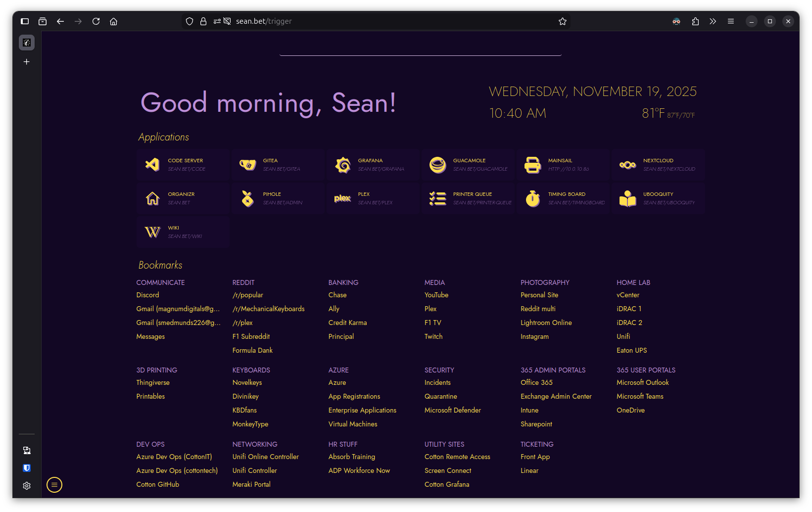Open the Discord bookmark link
Viewport: 812px width, 512px height.
coord(147,295)
